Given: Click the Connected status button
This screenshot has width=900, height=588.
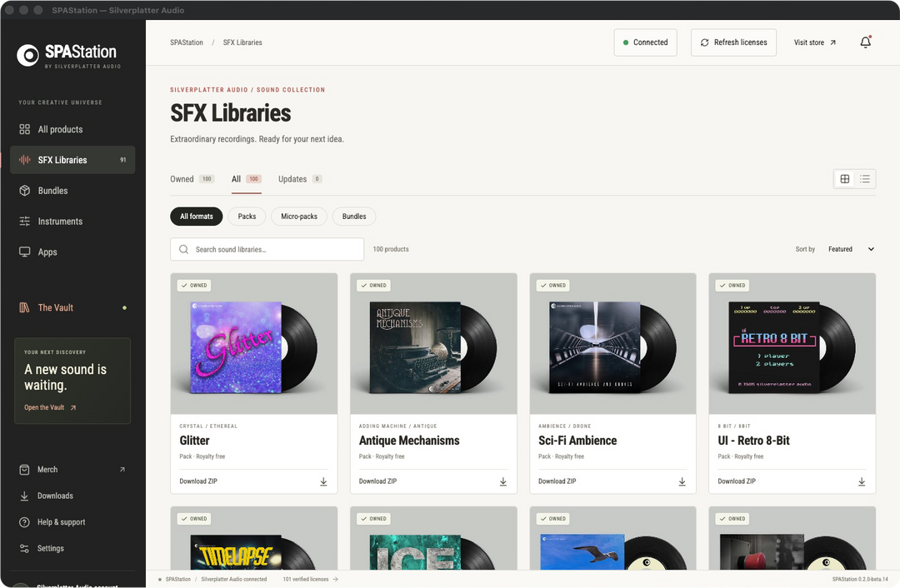Looking at the screenshot, I should coord(645,42).
